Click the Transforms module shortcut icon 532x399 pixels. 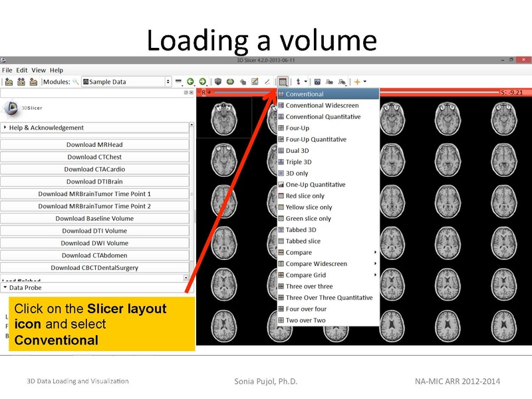243,82
